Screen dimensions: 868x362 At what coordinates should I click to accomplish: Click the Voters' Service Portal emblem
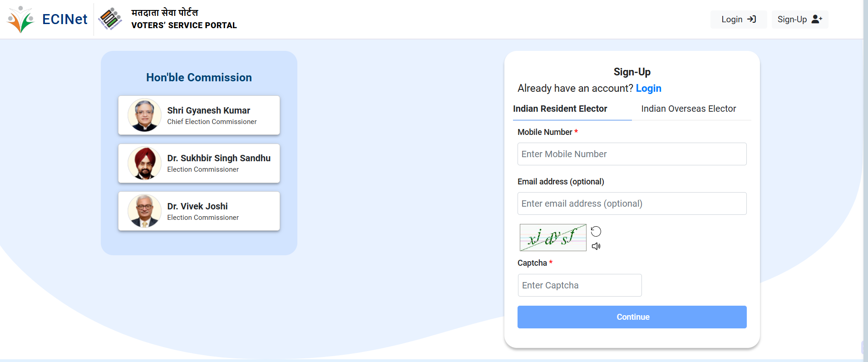110,19
